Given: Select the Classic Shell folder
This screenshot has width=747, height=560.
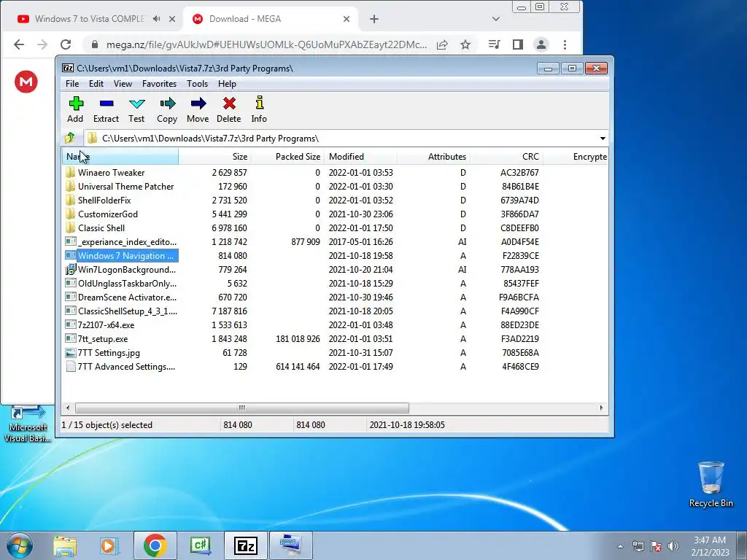Looking at the screenshot, I should pos(101,228).
